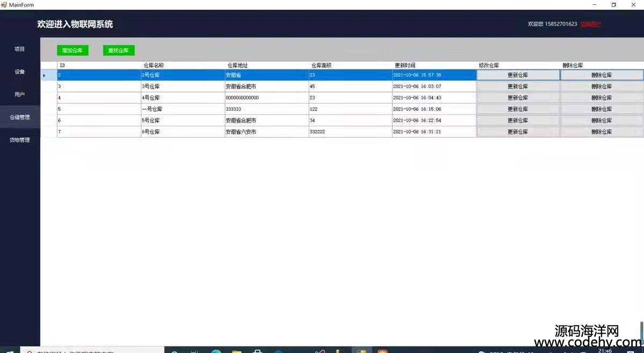Switch to 货物管理 in the sidebar

click(20, 140)
